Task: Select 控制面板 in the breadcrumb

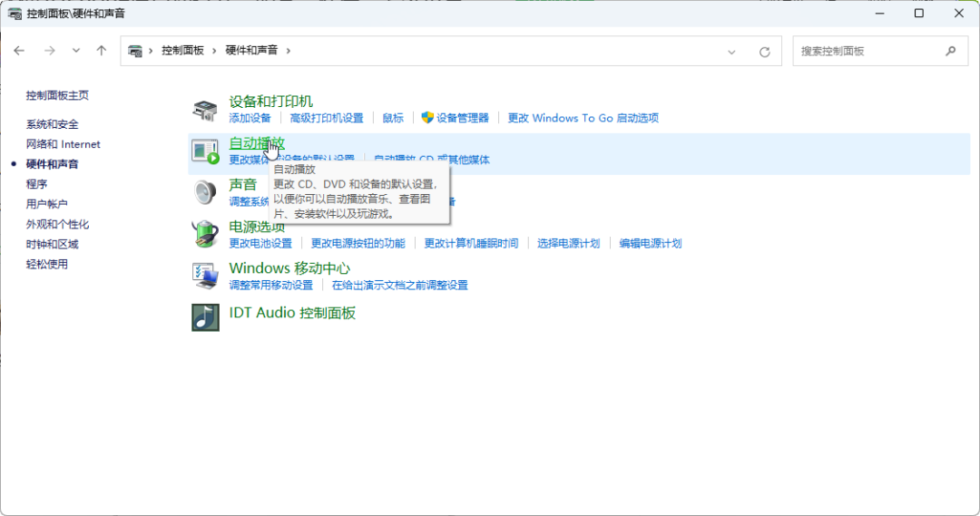Action: [x=182, y=51]
